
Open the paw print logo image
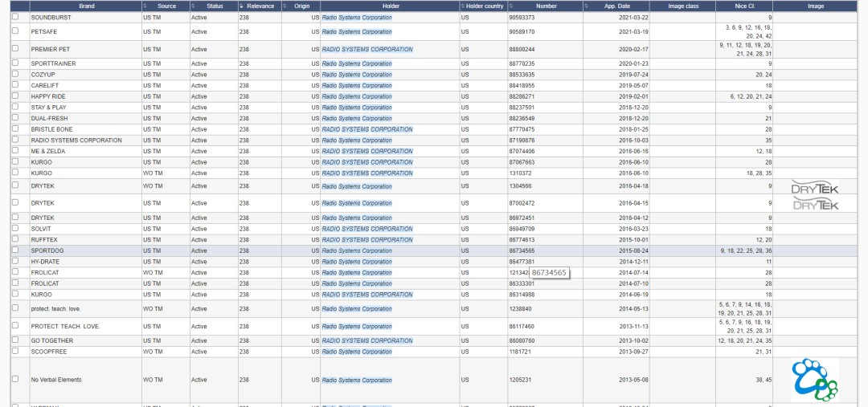pyautogui.click(x=815, y=380)
